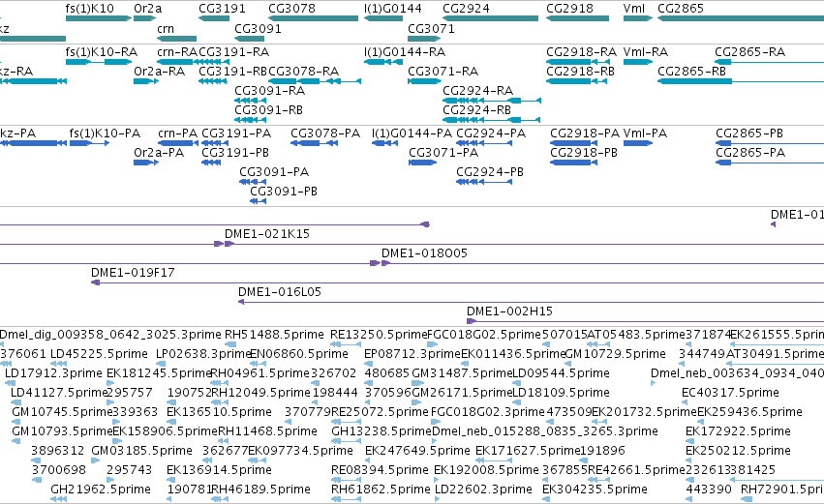Click BAC clone label DME1-021K15

(x=267, y=234)
